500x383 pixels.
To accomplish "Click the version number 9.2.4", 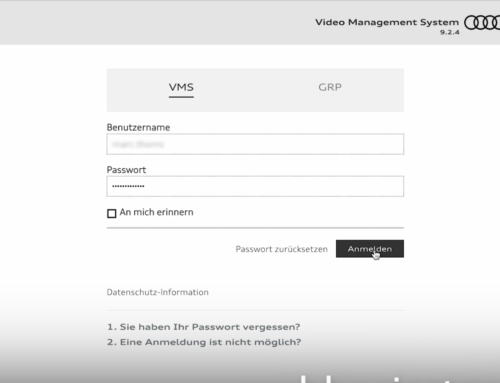I will 450,32.
